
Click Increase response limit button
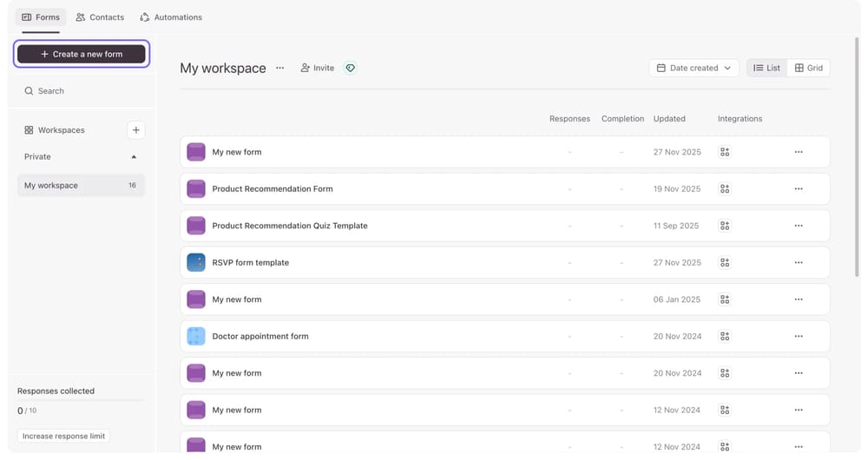(63, 436)
